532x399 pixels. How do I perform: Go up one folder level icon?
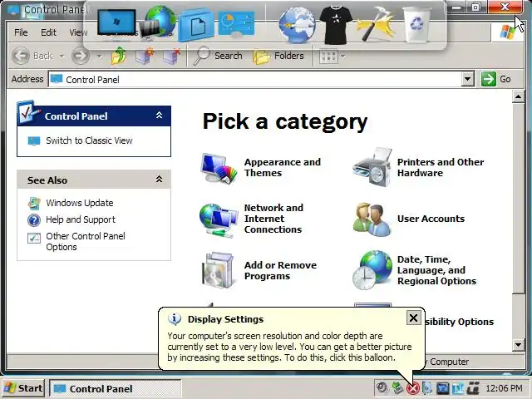coord(119,56)
